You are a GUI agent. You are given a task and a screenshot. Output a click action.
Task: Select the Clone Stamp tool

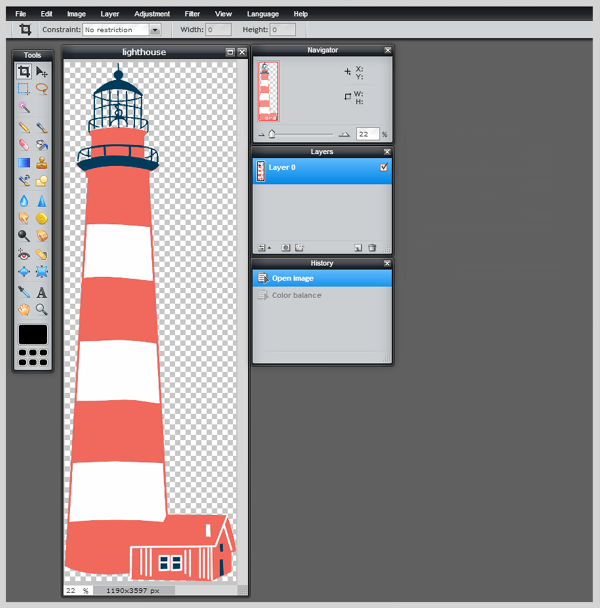41,163
